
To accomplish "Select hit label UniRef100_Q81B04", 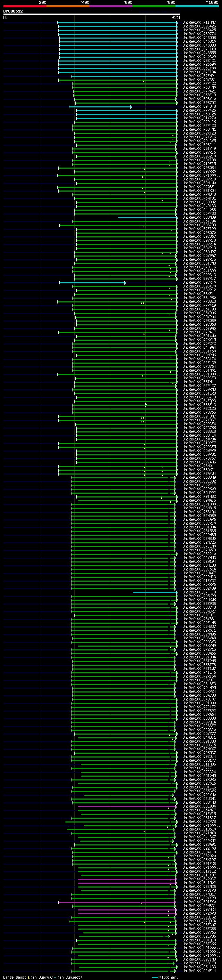I will tap(199, 527).
